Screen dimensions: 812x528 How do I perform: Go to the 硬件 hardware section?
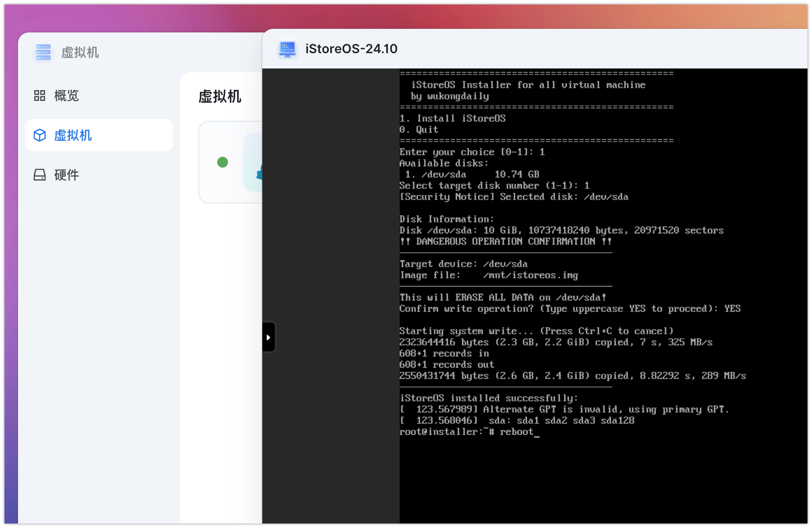click(x=66, y=175)
